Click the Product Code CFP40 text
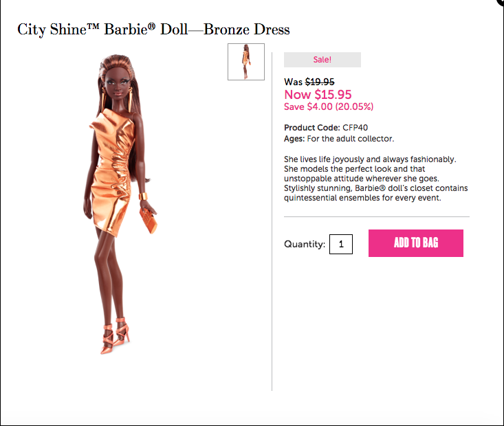Image resolution: width=504 pixels, height=426 pixels. pyautogui.click(x=326, y=128)
